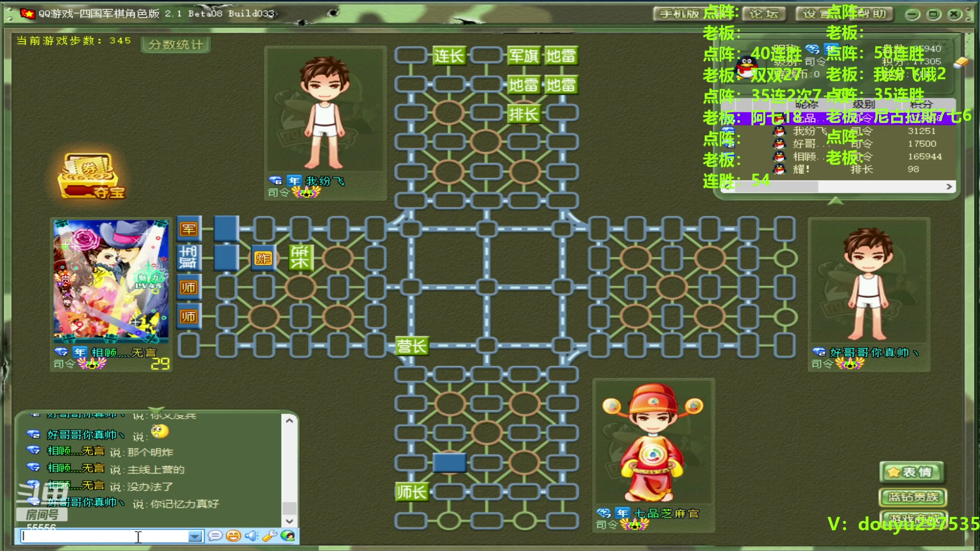Click the left player 相顾…无言 avatar picture
The width and height of the screenshot is (980, 551).
coord(111,281)
